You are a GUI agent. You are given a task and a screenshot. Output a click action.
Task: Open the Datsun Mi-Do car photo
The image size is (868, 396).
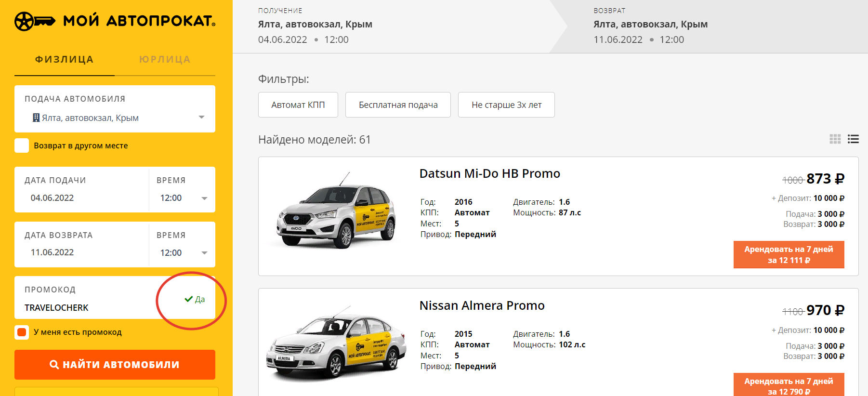(x=336, y=211)
